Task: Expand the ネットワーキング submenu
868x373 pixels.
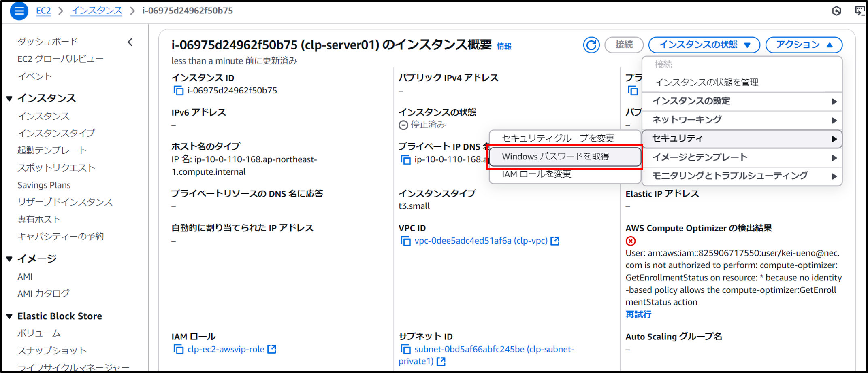Action: click(742, 120)
